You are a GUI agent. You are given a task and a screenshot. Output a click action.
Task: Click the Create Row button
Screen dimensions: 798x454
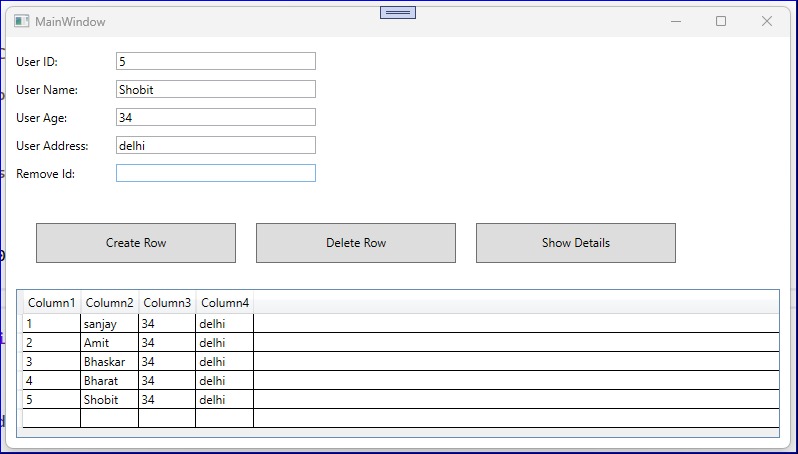(136, 243)
